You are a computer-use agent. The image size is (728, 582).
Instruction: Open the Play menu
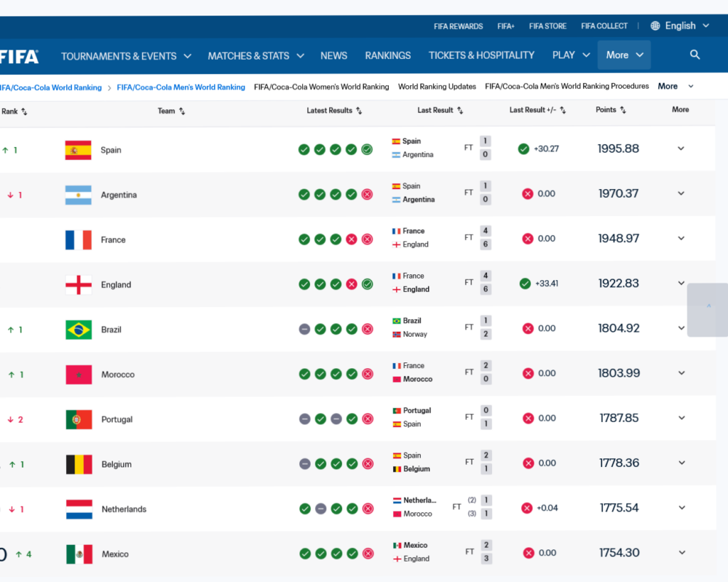571,55
